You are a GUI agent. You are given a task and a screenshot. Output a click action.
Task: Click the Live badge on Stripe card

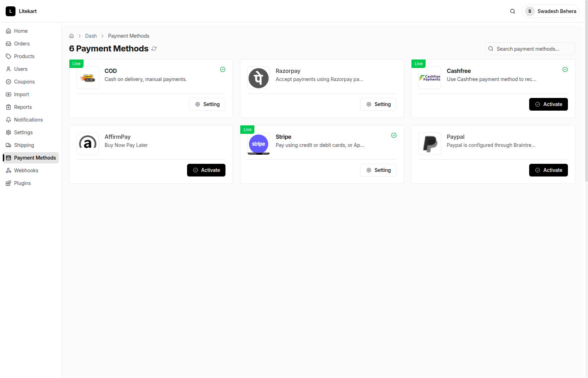[247, 130]
